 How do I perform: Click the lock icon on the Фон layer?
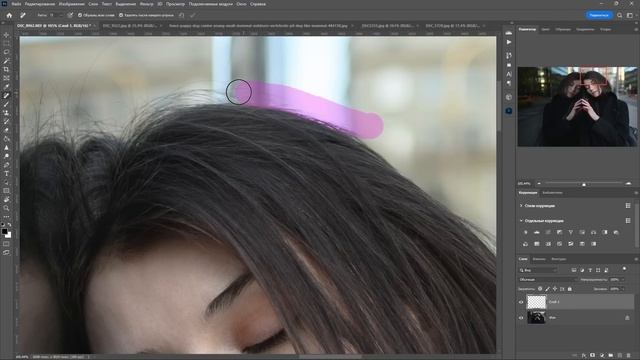tap(627, 318)
